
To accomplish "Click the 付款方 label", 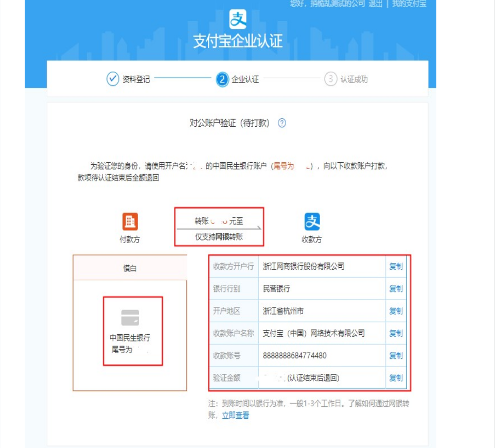I will tap(130, 239).
